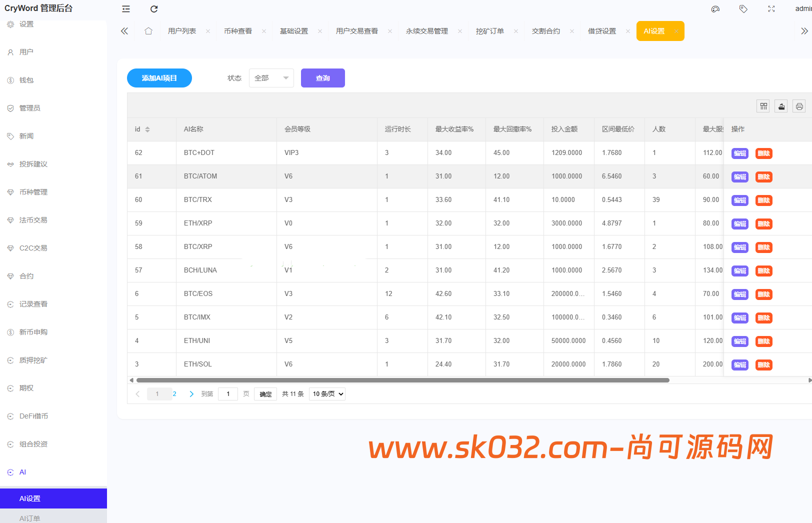Expand the 用户 sidebar menu
Image resolution: width=812 pixels, height=523 pixels.
coord(53,52)
